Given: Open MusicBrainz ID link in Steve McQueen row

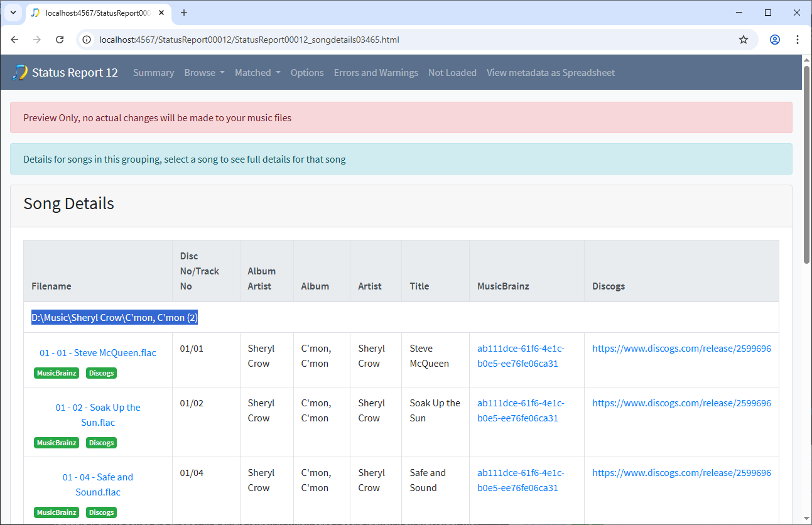Looking at the screenshot, I should coord(521,356).
